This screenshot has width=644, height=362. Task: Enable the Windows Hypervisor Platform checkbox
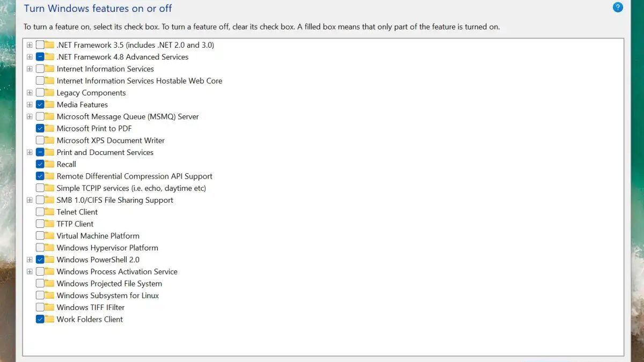[40, 248]
